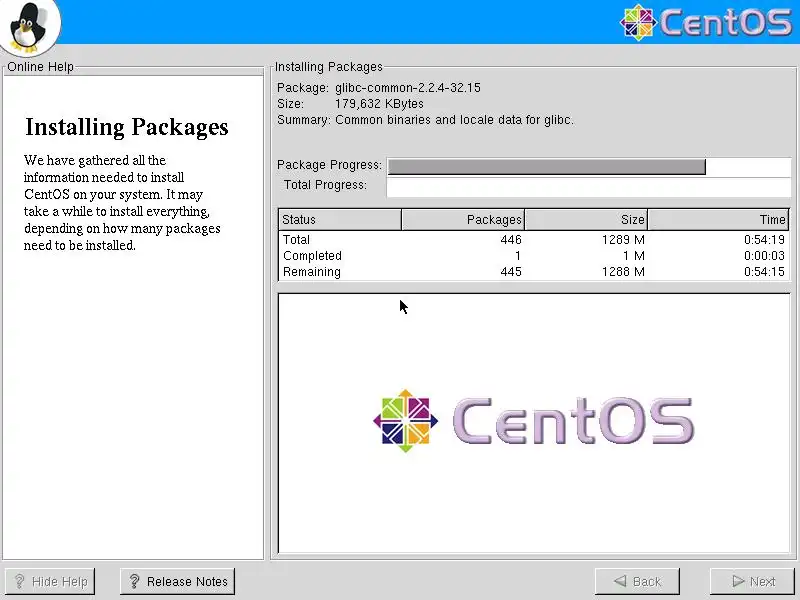Click completed time 0:00:03
This screenshot has height=600, width=800.
coord(764,256)
